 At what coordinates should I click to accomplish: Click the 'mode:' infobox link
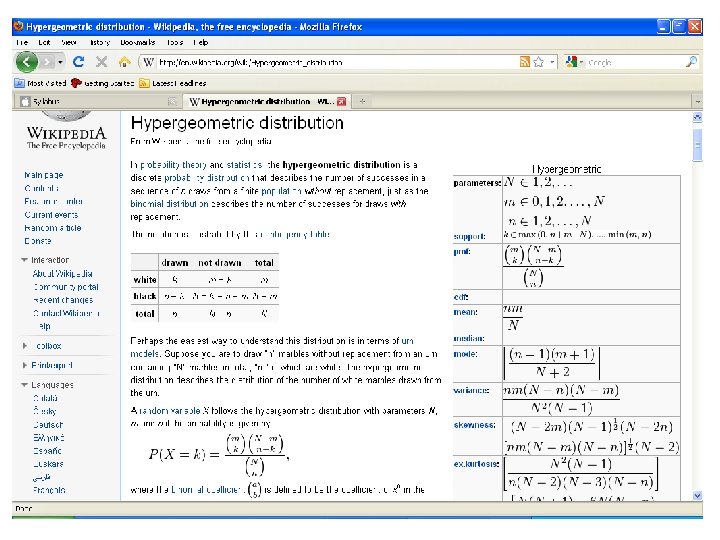(x=466, y=354)
